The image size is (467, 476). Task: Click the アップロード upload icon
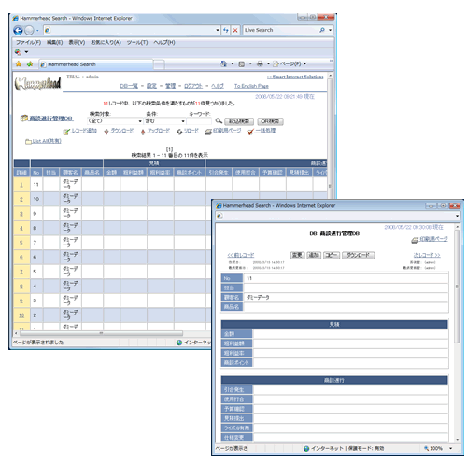(x=143, y=132)
